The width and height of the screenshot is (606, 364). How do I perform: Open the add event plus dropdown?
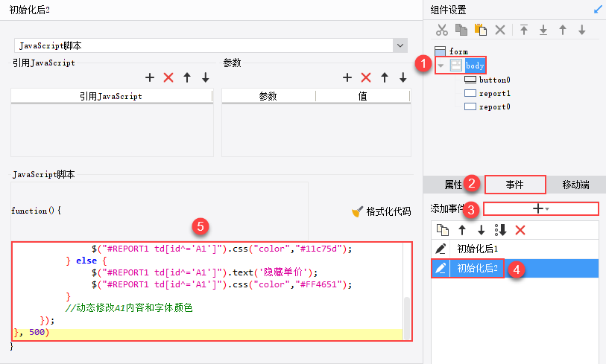pyautogui.click(x=540, y=209)
